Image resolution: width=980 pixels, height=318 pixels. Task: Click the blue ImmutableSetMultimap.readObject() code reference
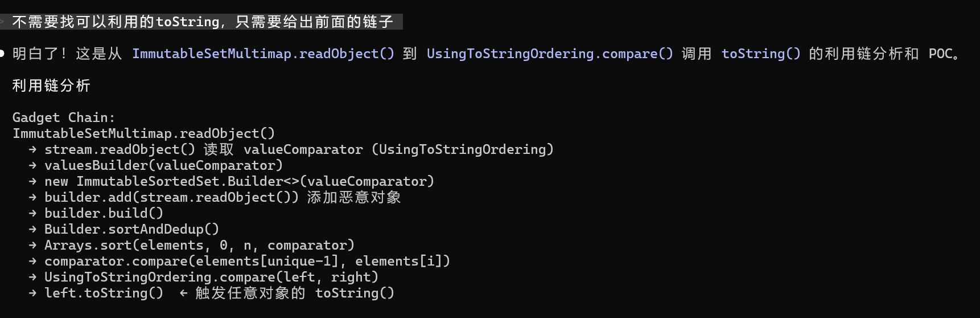(x=263, y=54)
